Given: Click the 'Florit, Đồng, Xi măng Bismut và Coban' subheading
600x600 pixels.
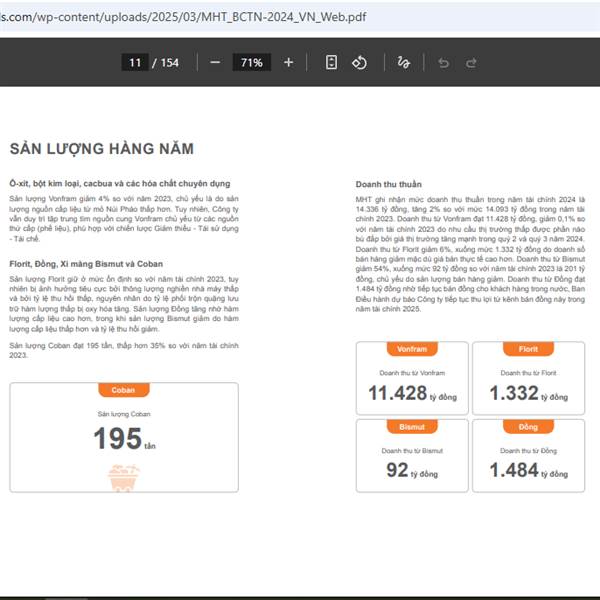Looking at the screenshot, I should point(86,264).
